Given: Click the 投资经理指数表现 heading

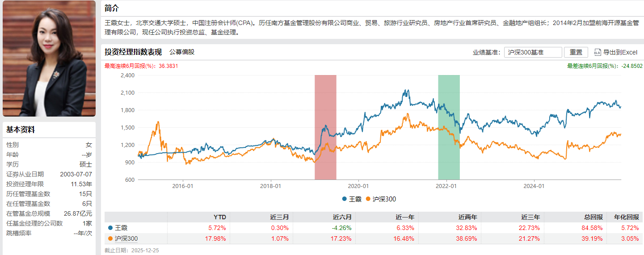Looking at the screenshot, I should pyautogui.click(x=133, y=52).
